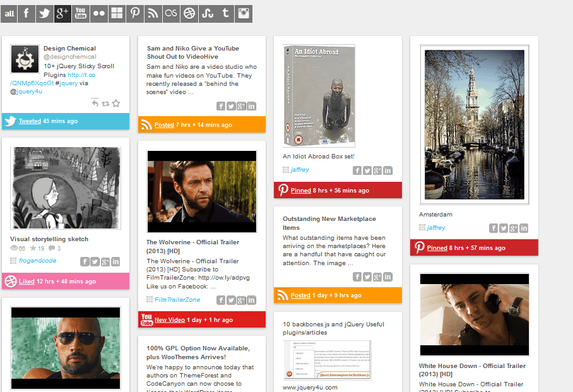Filter stream by Instagram
This screenshot has width=573, height=392.
[244, 14]
